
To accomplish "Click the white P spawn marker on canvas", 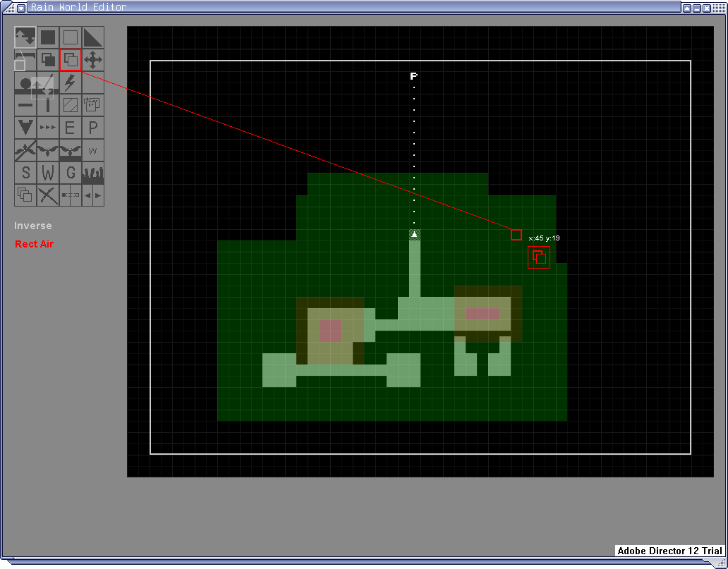I will pos(413,75).
